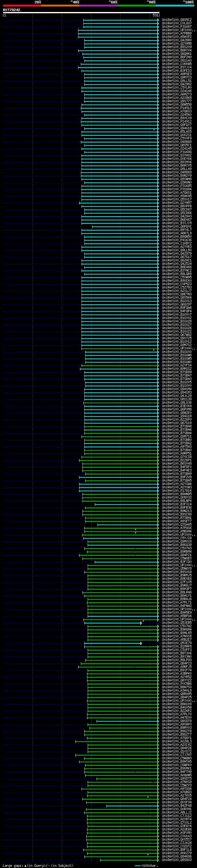Open hit UniRef100_A5AXP2

click(177, 37)
